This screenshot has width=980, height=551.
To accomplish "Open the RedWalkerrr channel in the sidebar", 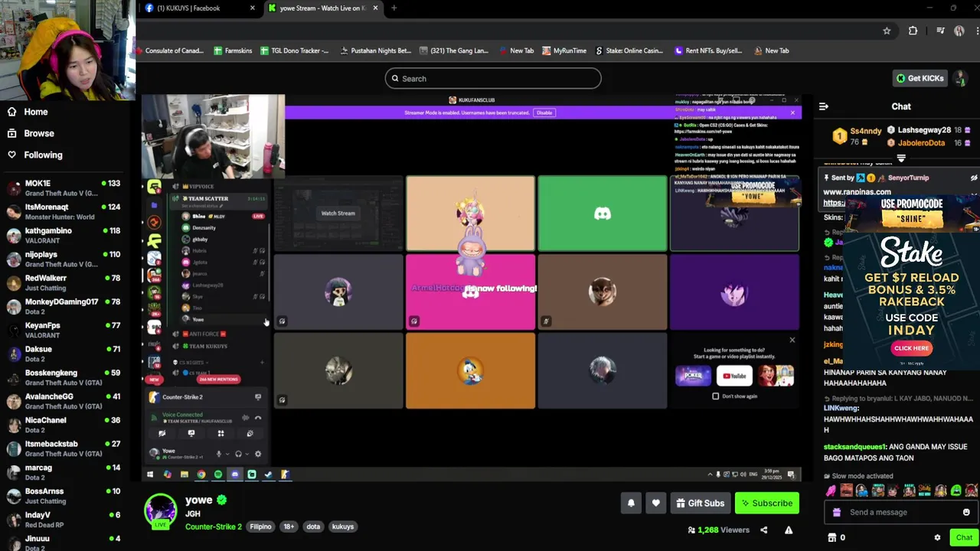I will click(x=64, y=282).
